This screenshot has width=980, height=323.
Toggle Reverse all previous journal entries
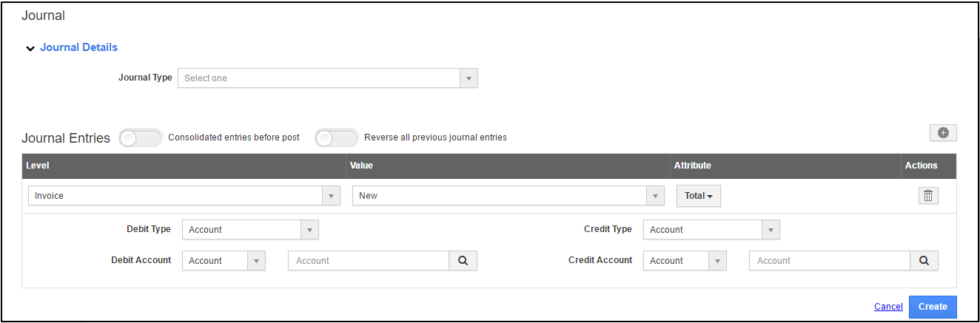pos(336,138)
